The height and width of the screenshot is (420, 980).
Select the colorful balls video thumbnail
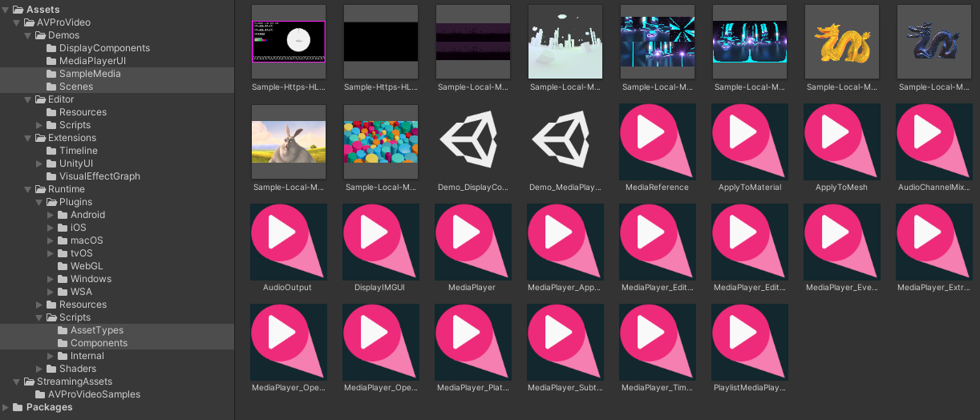click(380, 142)
